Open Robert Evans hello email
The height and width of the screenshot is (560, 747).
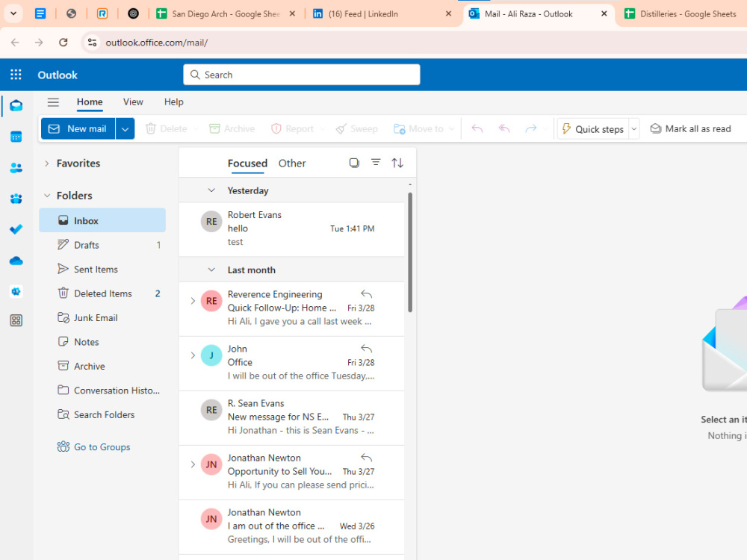pyautogui.click(x=291, y=229)
